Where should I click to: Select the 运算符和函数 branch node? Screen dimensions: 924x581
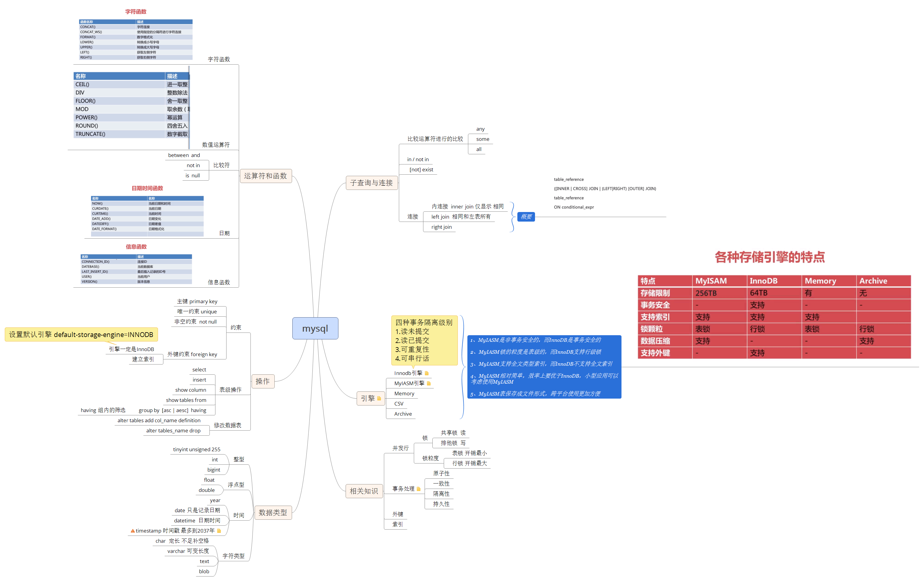coord(265,176)
